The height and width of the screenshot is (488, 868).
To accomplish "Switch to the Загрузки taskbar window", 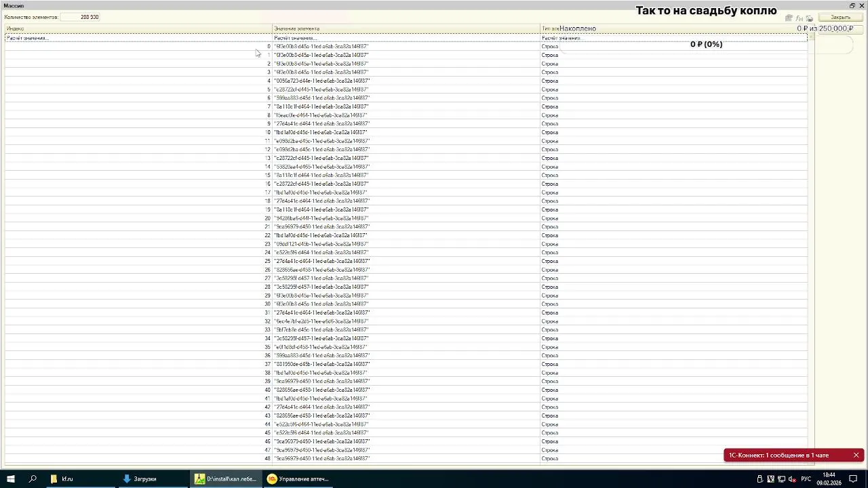I will (x=153, y=479).
